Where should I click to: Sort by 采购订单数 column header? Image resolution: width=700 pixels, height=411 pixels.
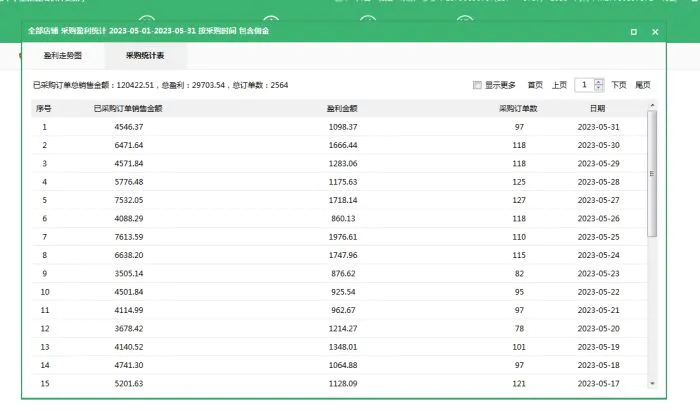click(519, 107)
